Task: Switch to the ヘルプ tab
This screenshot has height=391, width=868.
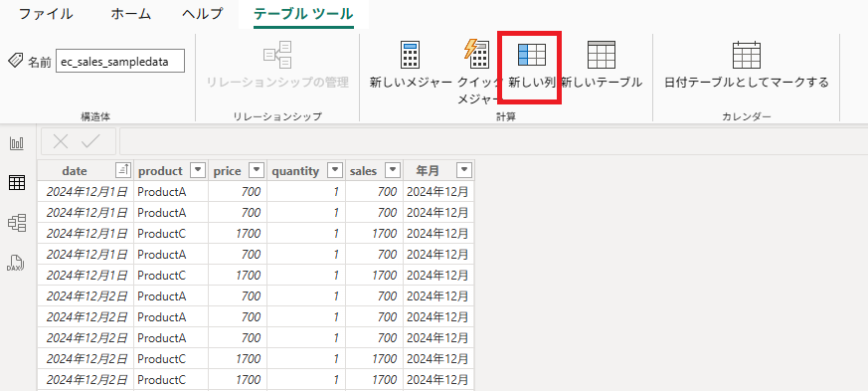Action: click(x=203, y=14)
